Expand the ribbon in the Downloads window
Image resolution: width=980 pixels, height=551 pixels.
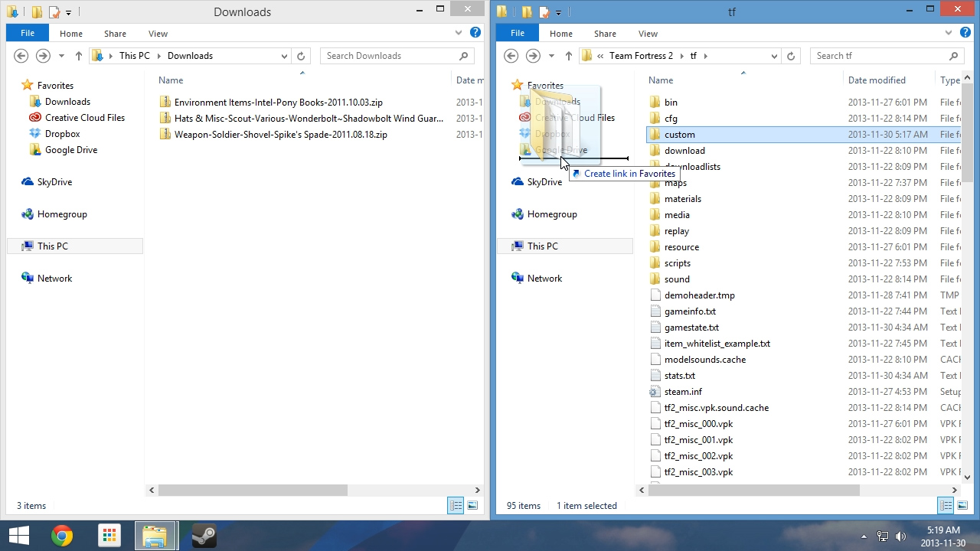click(x=459, y=33)
